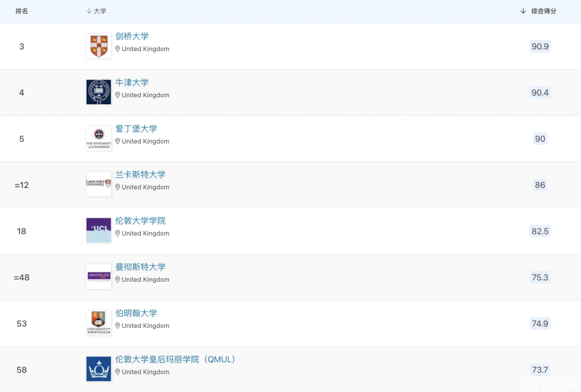Click the Queen Mary crown logo
The height and width of the screenshot is (392, 581).
click(x=98, y=369)
